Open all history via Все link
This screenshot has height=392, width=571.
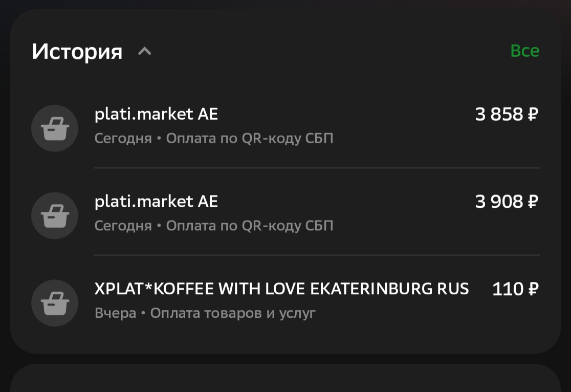524,51
